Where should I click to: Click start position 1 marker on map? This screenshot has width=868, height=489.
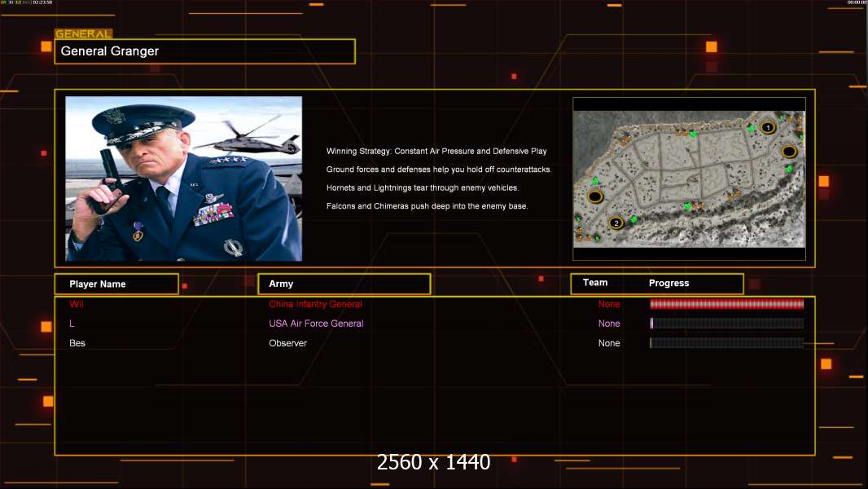767,127
